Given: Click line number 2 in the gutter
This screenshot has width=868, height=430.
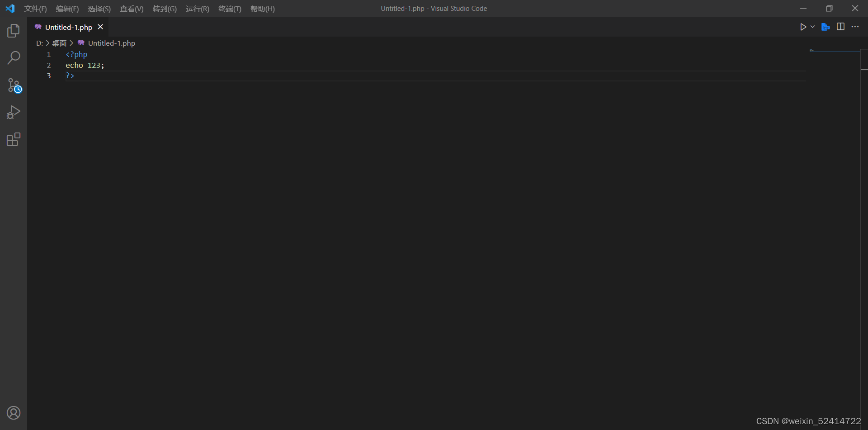Looking at the screenshot, I should pos(48,65).
